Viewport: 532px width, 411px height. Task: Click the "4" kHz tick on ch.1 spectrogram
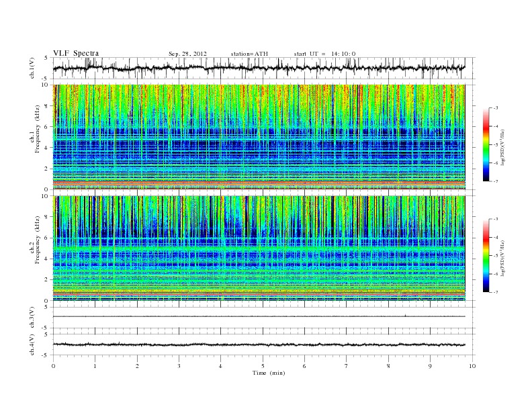click(x=46, y=148)
